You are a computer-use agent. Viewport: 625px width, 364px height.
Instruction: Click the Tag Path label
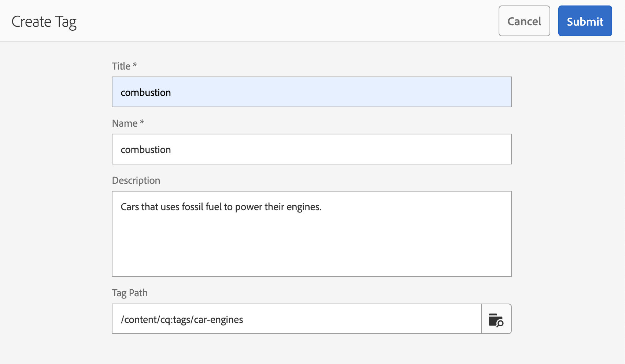[x=130, y=293]
